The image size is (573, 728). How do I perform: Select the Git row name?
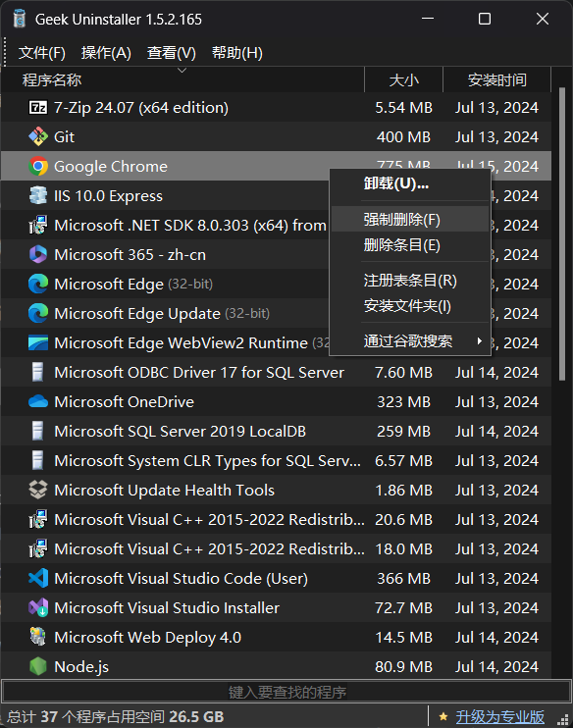pos(64,137)
